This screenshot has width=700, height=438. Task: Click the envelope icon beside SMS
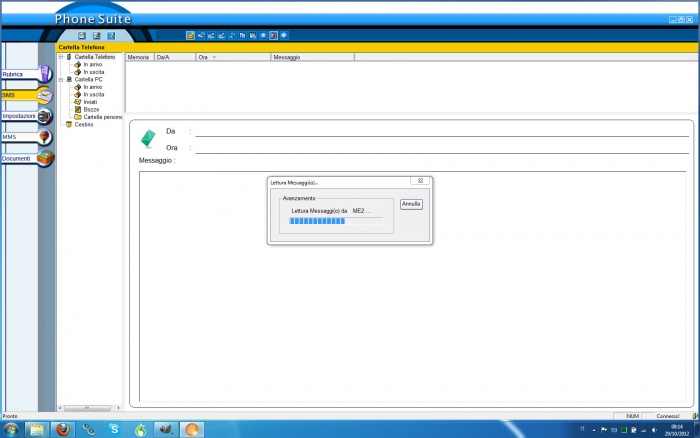tap(45, 95)
